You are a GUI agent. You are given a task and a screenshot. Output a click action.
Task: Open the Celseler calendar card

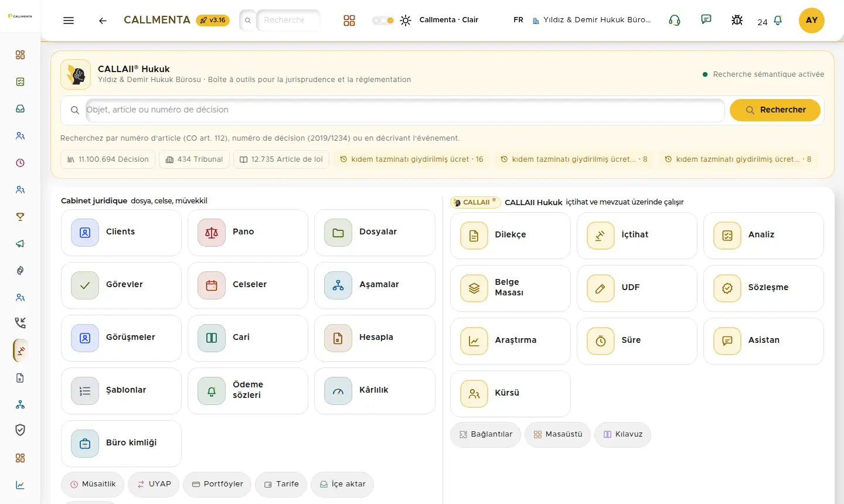pos(248,285)
